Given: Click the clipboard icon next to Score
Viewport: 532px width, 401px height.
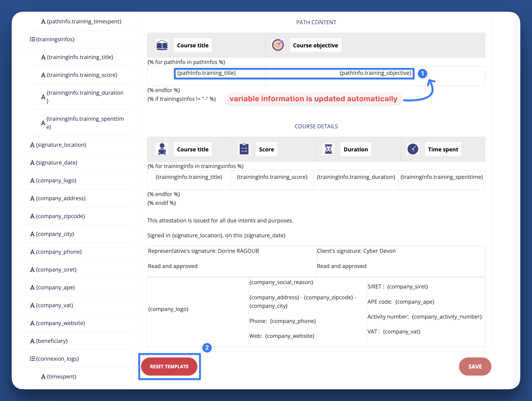Looking at the screenshot, I should point(244,149).
